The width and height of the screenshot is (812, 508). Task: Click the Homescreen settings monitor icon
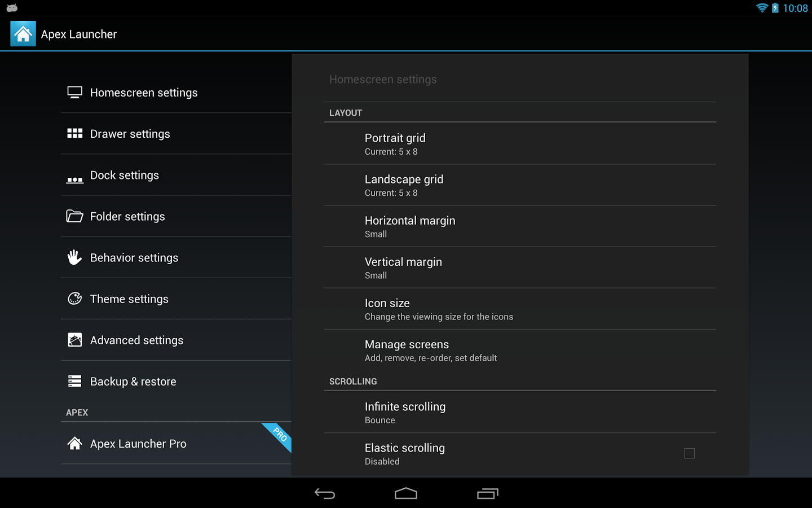(x=74, y=93)
